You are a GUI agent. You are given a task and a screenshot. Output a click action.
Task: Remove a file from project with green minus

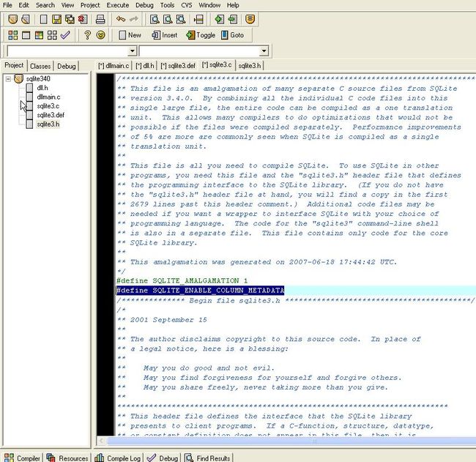232,20
